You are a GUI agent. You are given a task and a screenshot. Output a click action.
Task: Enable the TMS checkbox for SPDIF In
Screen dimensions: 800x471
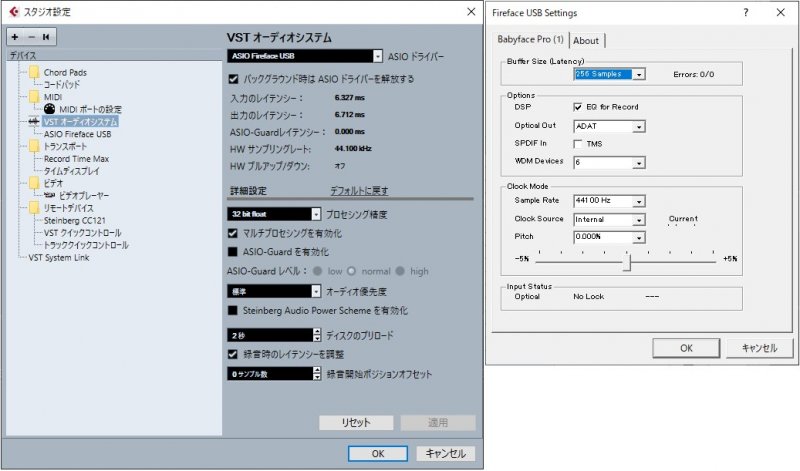pyautogui.click(x=578, y=144)
